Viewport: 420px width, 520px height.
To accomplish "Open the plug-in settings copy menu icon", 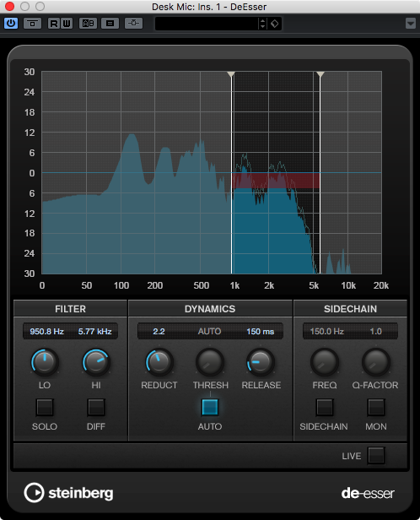I will 110,24.
